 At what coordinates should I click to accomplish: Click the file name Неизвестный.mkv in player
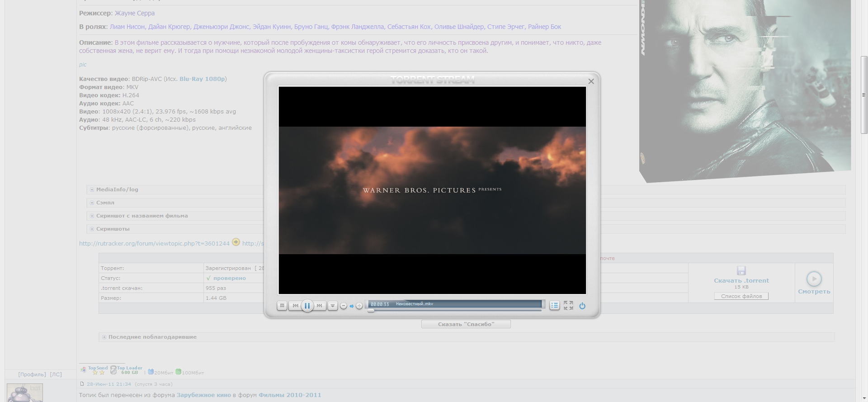point(415,304)
